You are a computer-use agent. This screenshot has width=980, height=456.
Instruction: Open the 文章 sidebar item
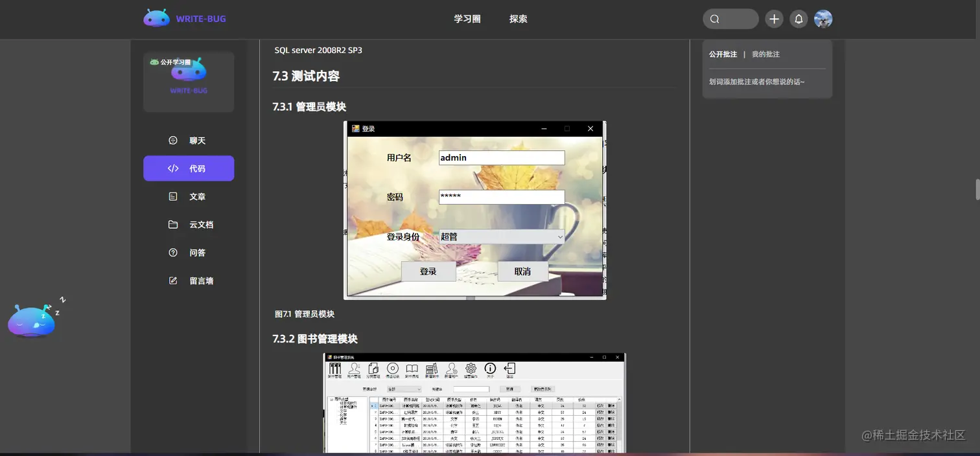(189, 196)
